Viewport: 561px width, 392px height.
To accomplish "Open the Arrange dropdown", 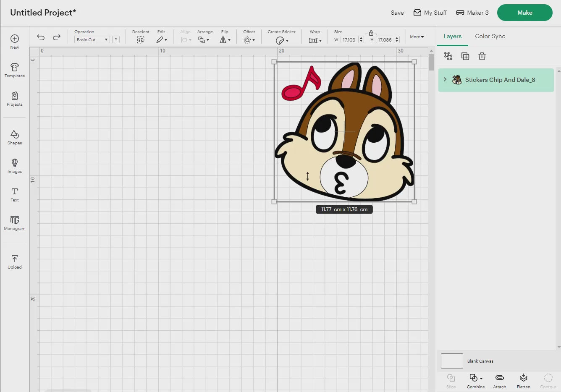I will [204, 40].
